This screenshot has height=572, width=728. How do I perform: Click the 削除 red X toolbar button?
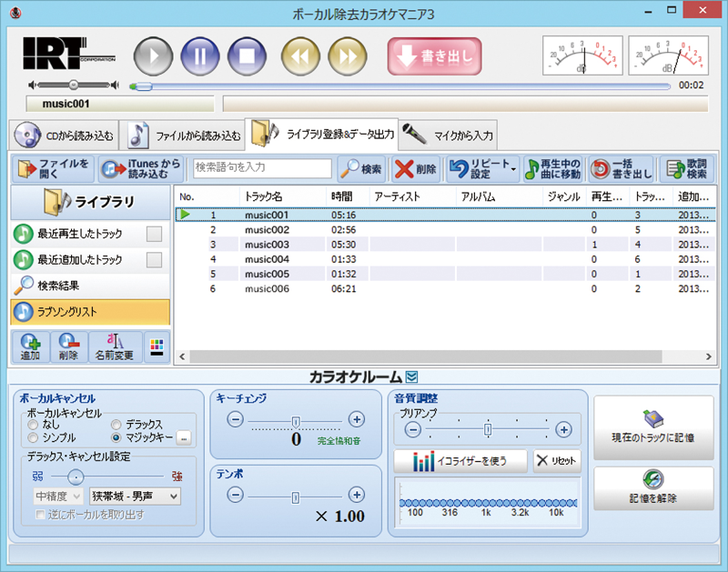415,169
